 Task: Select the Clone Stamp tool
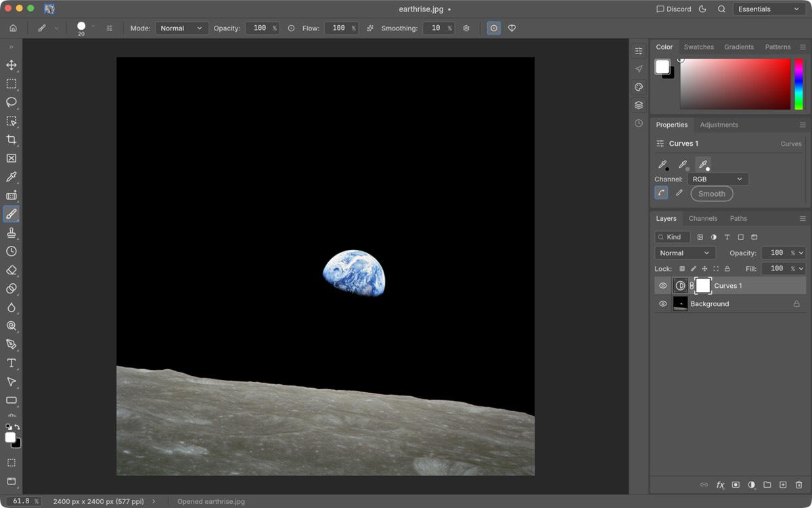(x=12, y=233)
